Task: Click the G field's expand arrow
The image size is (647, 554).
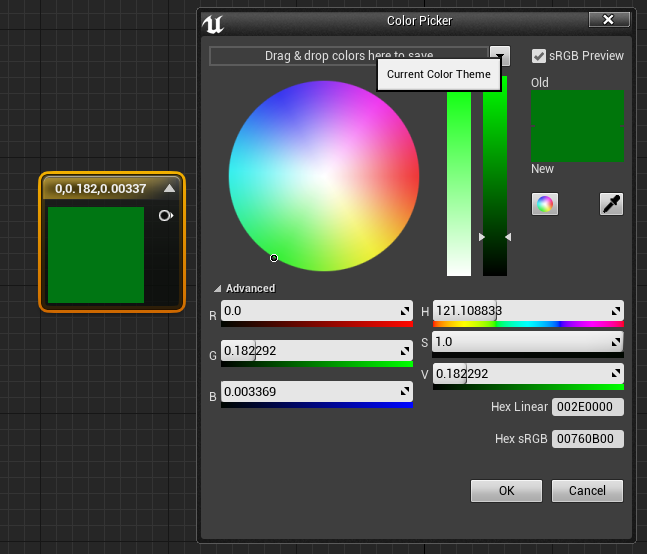Action: [405, 351]
